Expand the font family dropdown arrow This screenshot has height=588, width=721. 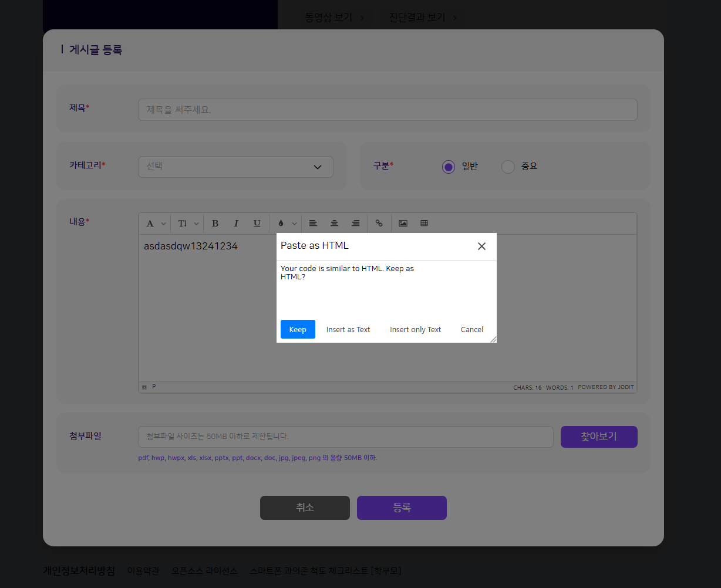tap(163, 224)
